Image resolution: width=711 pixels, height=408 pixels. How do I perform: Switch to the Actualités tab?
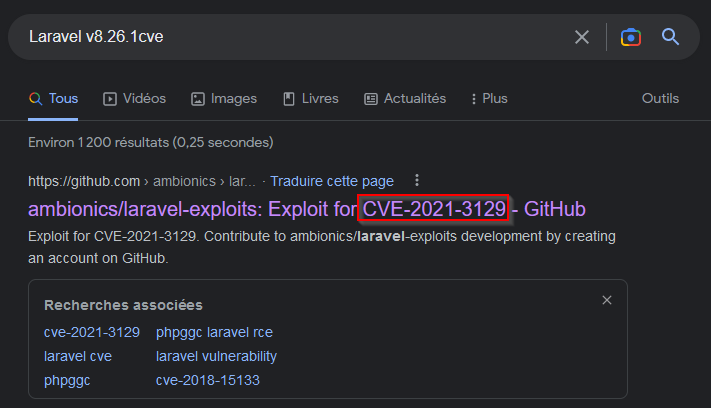405,98
